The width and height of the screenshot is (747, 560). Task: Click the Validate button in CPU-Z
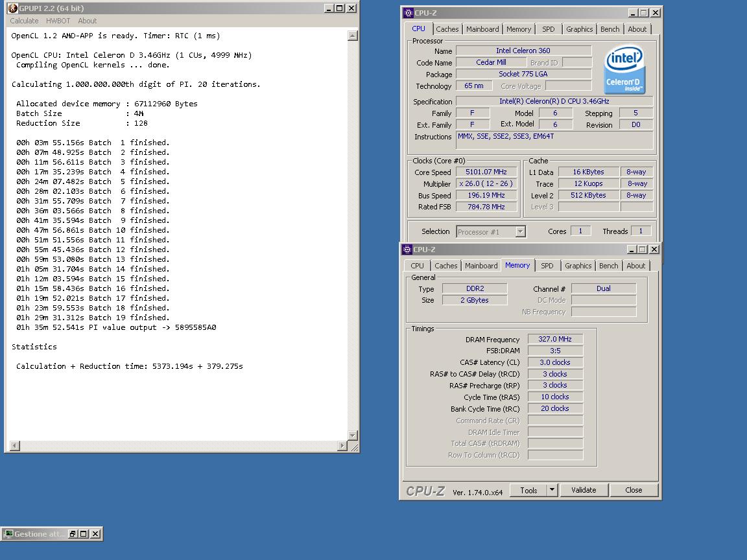[584, 490]
